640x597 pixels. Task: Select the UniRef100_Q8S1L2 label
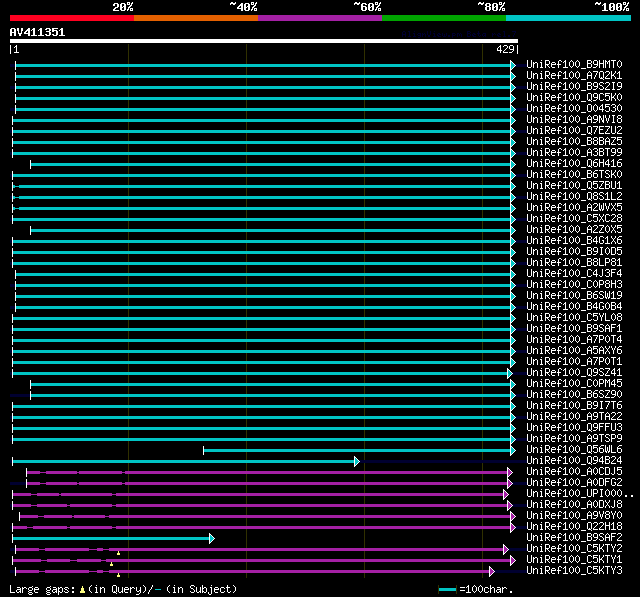tap(574, 197)
